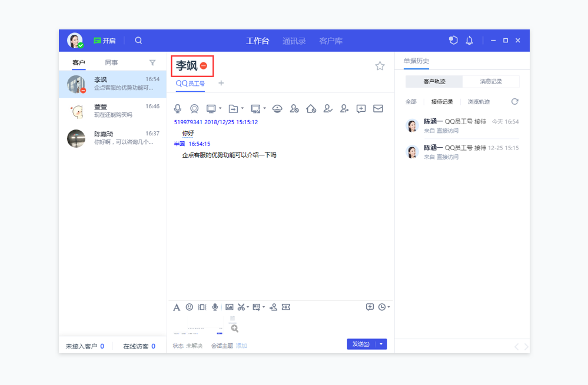
Task: Open the 客户库 top navigation tab
Action: click(x=331, y=41)
